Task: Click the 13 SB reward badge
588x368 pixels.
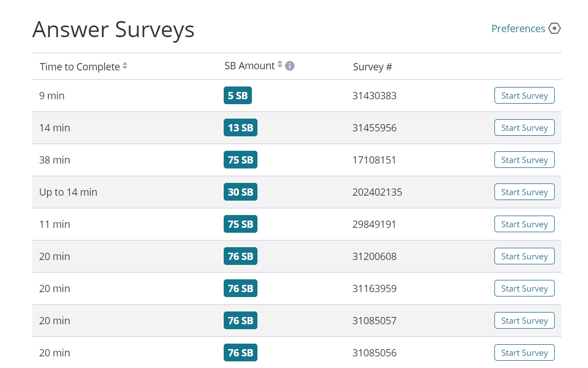Action: click(x=240, y=127)
